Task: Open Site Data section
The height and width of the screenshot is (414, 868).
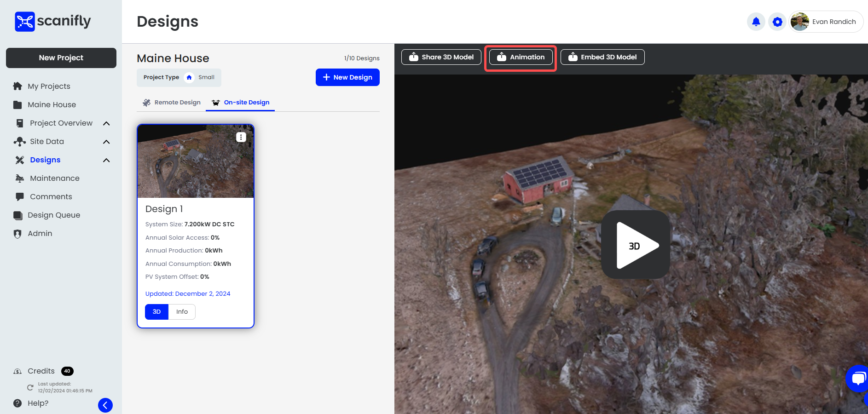Action: click(x=47, y=141)
